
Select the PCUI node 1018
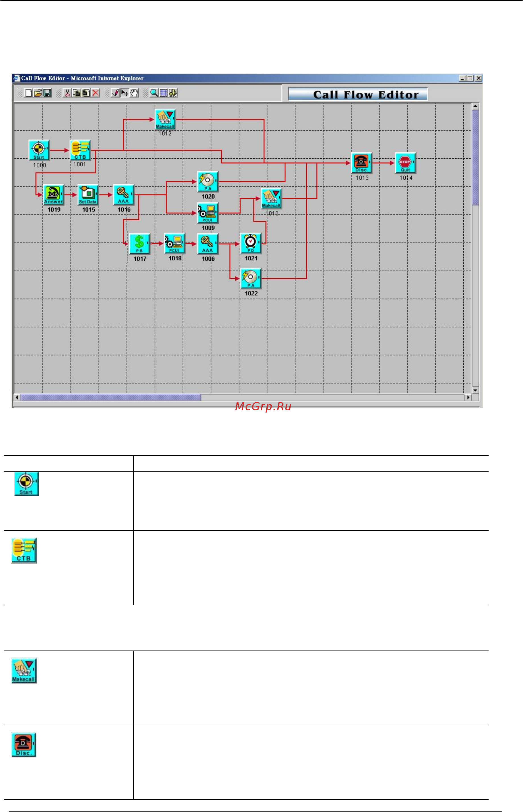pos(175,243)
